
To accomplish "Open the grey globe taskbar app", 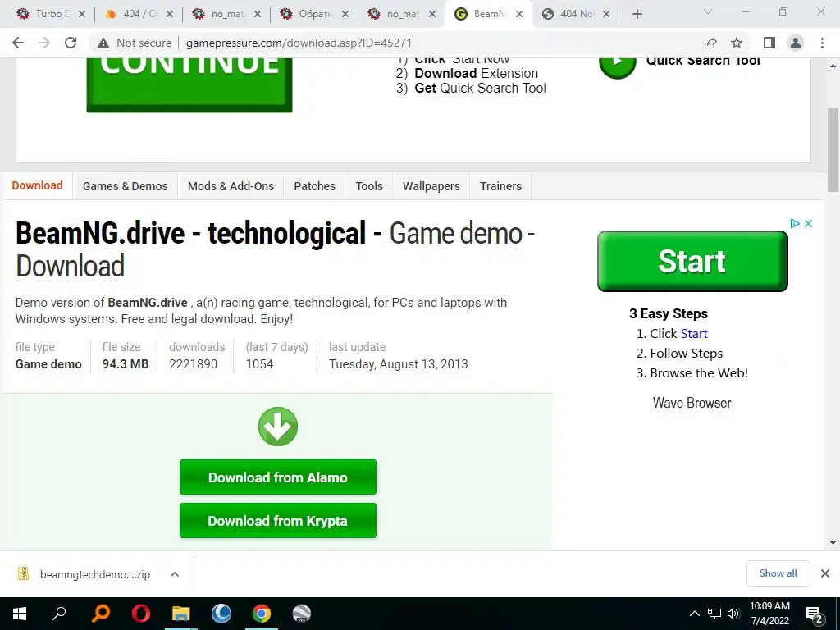I will [x=302, y=614].
